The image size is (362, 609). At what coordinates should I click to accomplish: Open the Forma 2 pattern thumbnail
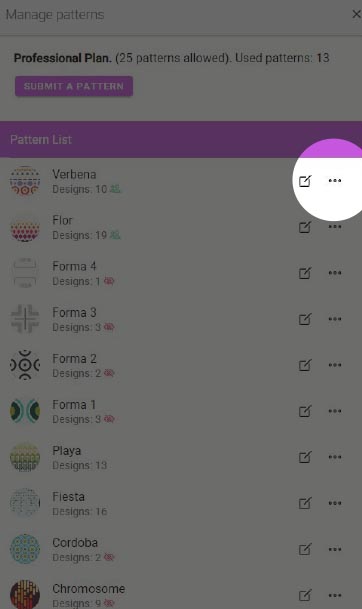[x=25, y=365]
